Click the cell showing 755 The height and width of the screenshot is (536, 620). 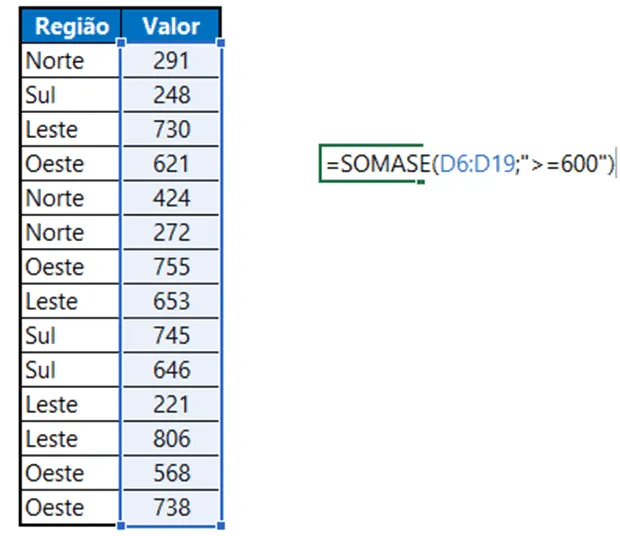tap(171, 267)
